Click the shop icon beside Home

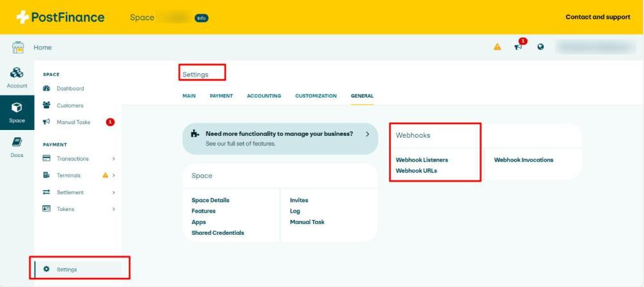click(x=17, y=47)
